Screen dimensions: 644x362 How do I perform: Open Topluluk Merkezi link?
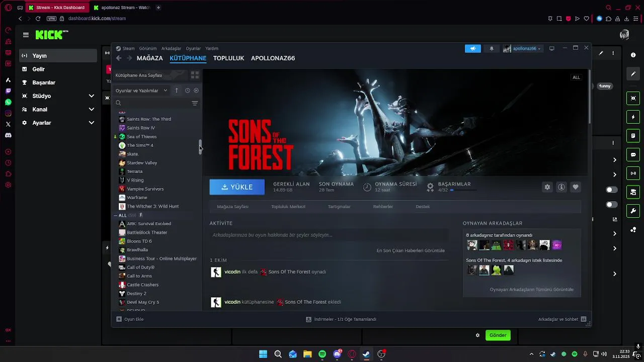click(288, 207)
